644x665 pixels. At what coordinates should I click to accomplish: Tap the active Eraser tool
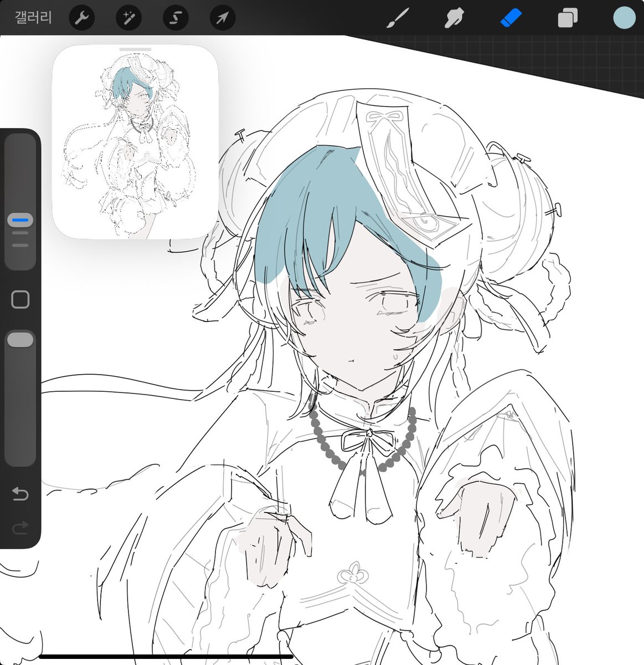coord(511,18)
